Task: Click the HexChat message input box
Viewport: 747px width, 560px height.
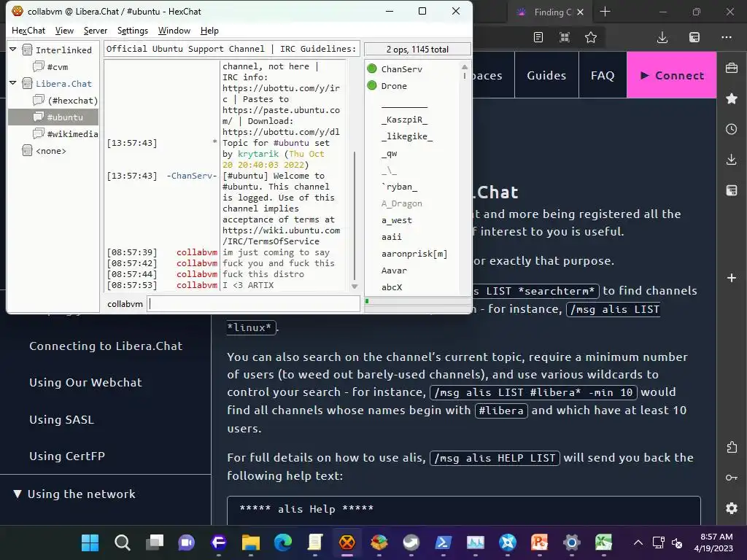Action: point(253,304)
